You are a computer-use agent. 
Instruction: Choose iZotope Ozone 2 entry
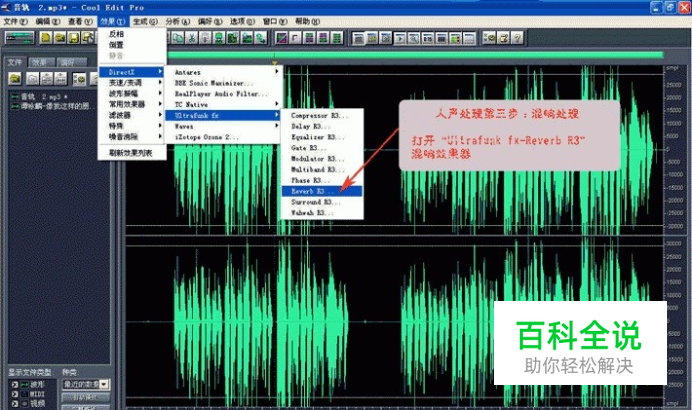[x=223, y=137]
